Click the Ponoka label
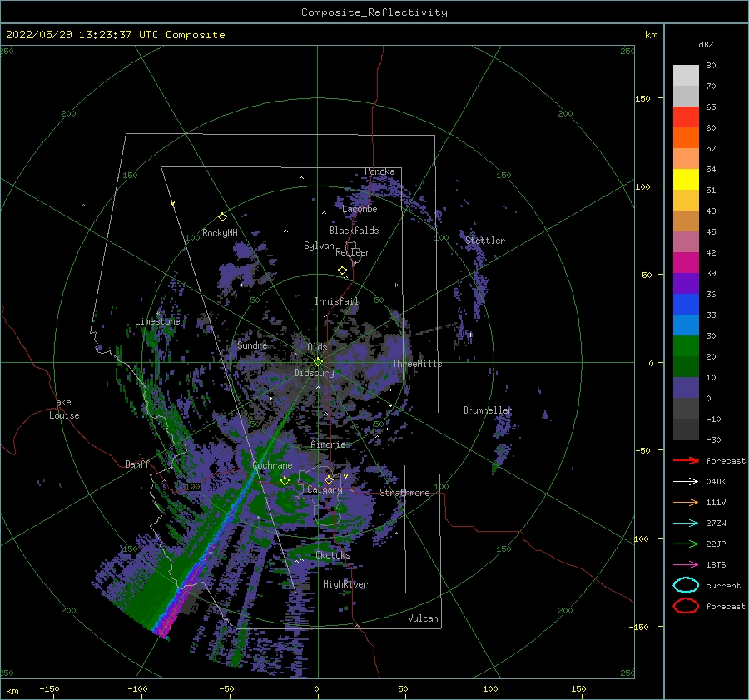The height and width of the screenshot is (700, 749). click(x=379, y=171)
